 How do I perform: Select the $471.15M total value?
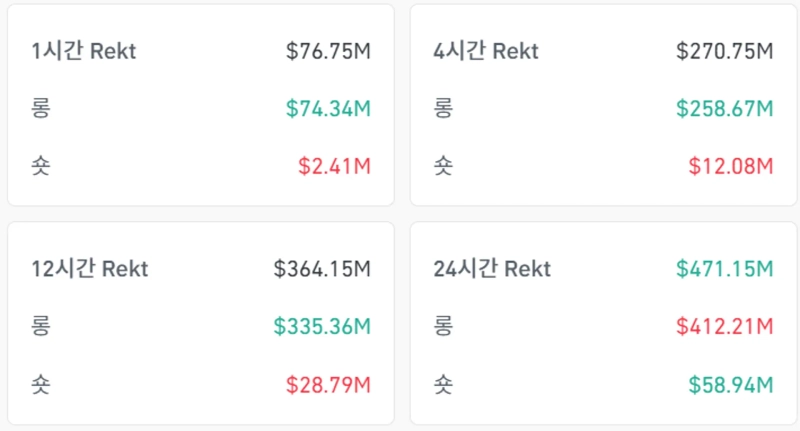pos(724,269)
